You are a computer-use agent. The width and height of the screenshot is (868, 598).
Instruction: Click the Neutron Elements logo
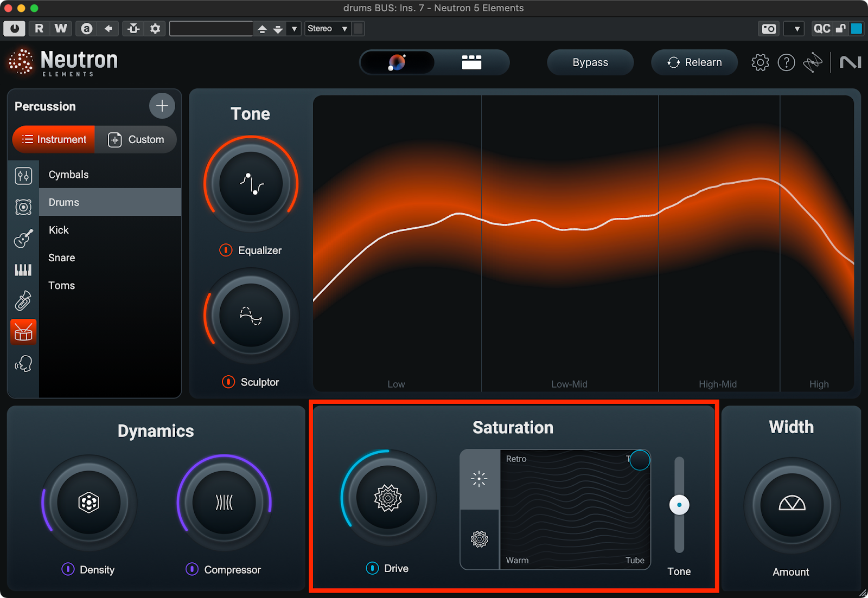[63, 62]
